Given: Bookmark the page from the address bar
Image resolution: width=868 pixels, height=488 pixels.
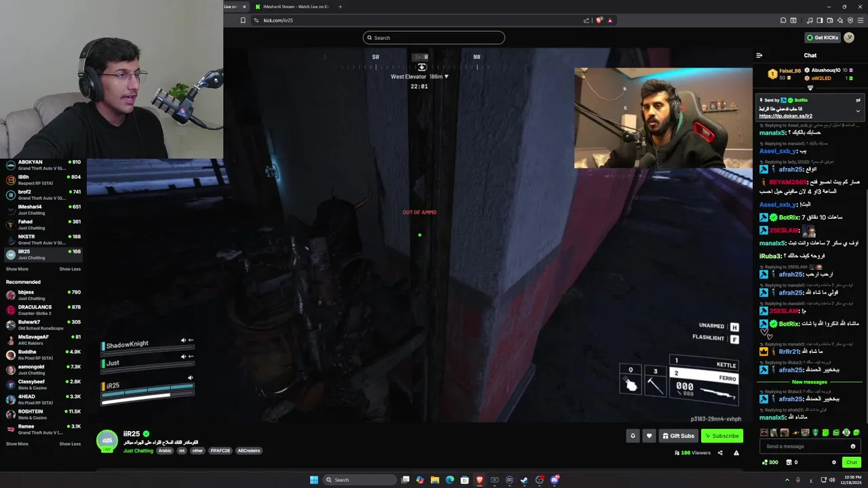Looking at the screenshot, I should coord(243,20).
